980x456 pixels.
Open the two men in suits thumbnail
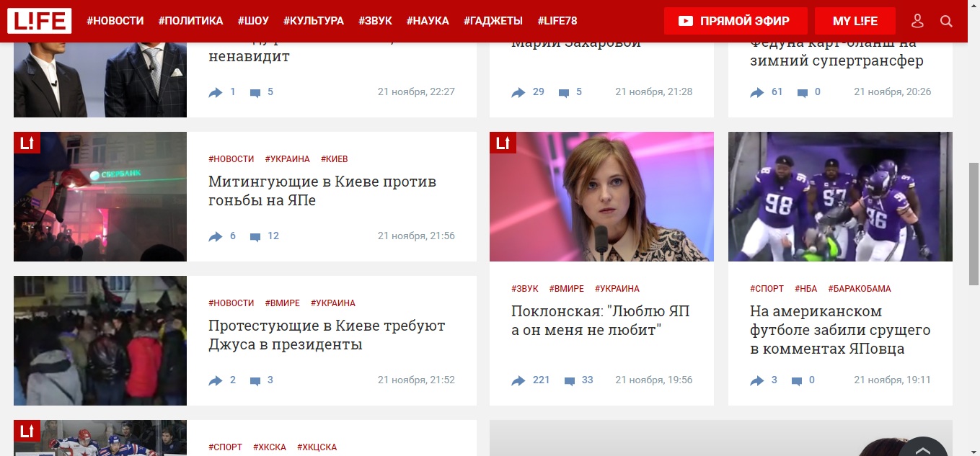(x=100, y=79)
